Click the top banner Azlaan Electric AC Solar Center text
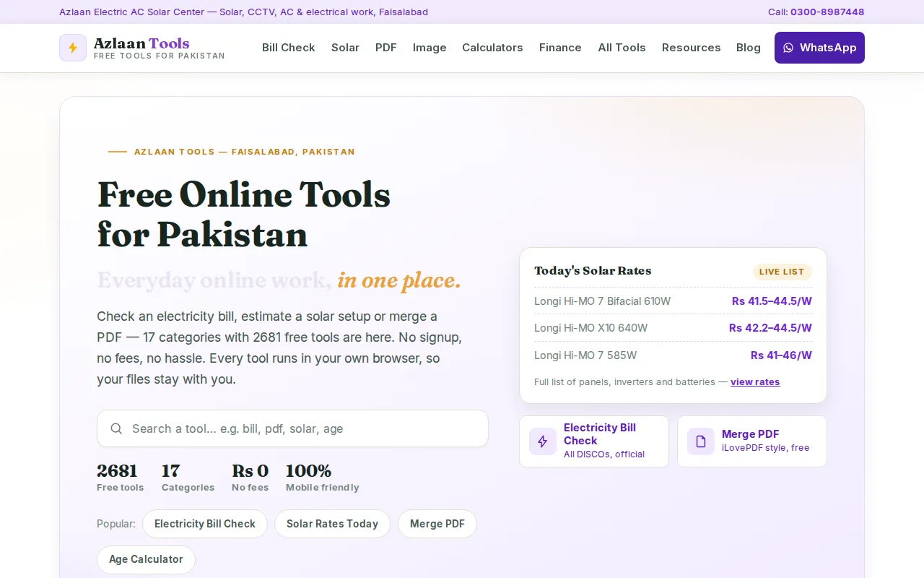This screenshot has width=924, height=578. [243, 12]
